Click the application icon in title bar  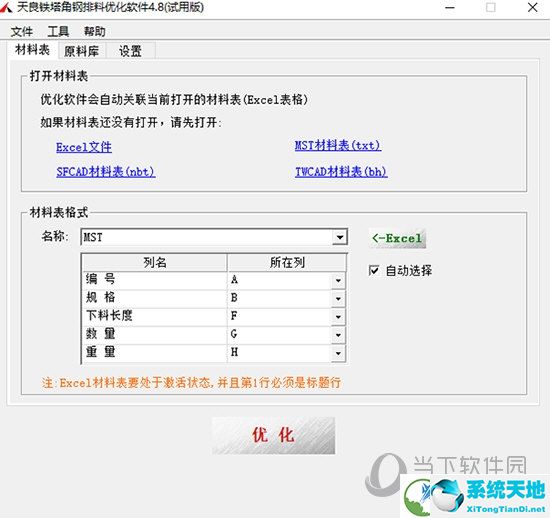(x=6, y=7)
